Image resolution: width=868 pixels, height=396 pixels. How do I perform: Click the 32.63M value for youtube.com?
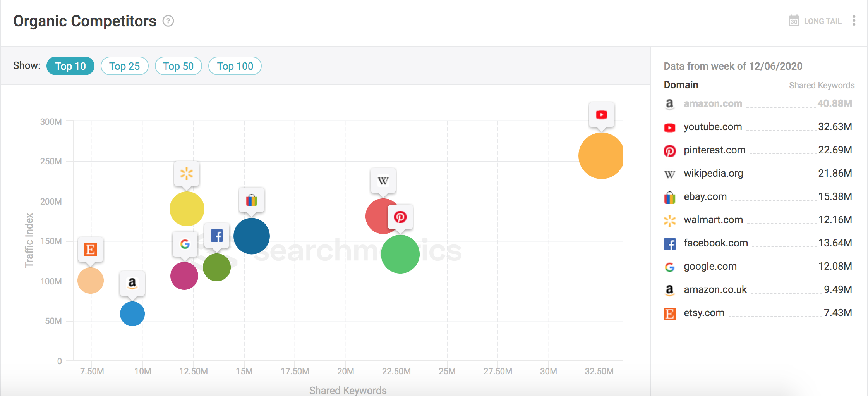[835, 127]
